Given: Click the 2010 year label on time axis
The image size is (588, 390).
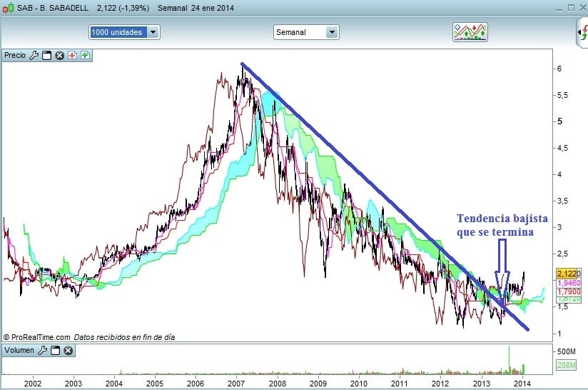Looking at the screenshot, I should (x=359, y=384).
